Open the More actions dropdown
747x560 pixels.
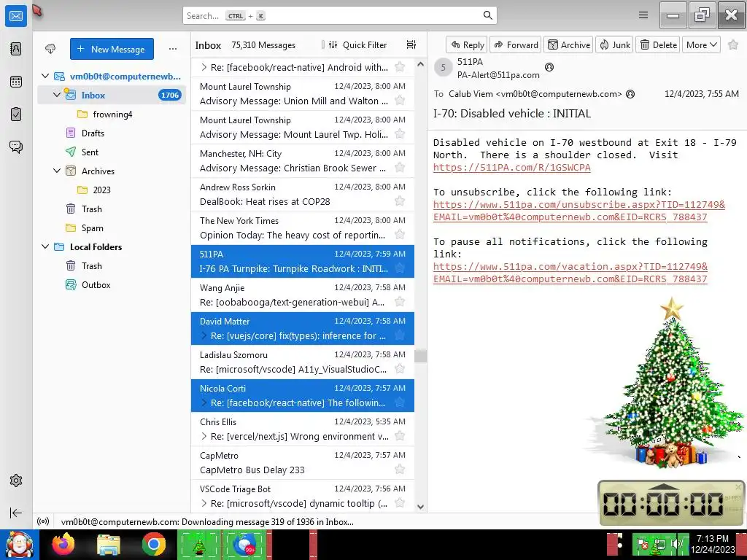[x=701, y=44]
